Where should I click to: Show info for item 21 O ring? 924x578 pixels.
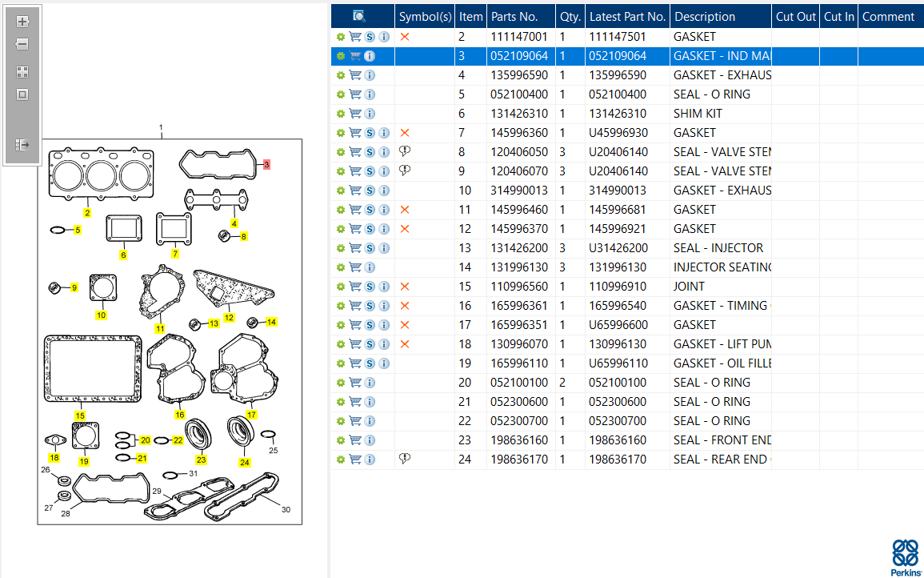click(370, 402)
